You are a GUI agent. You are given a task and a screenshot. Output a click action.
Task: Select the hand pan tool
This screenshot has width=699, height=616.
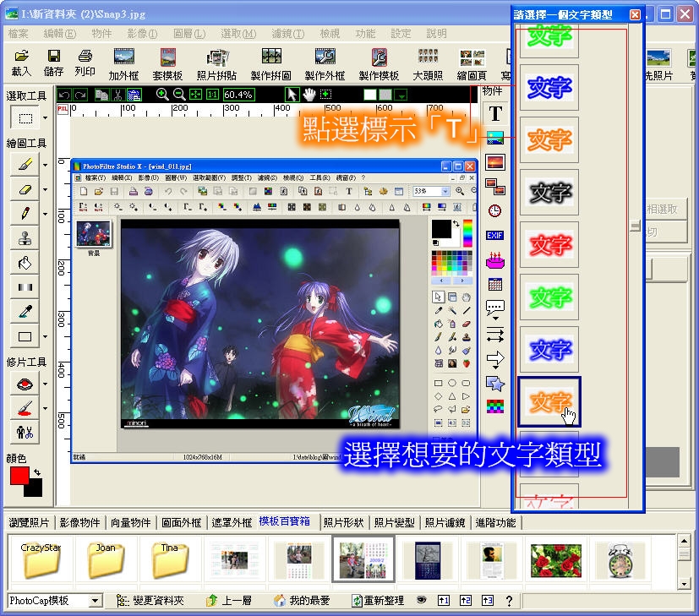click(x=309, y=95)
